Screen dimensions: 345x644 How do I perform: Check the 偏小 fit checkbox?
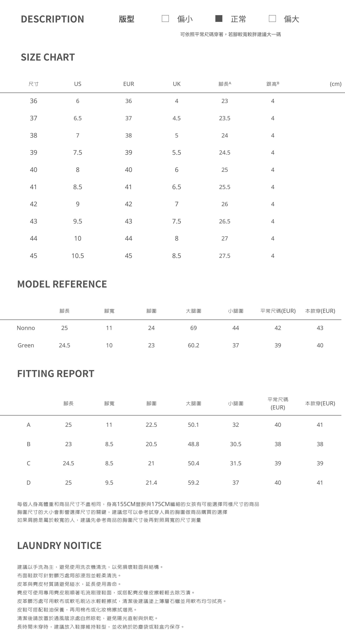[165, 19]
